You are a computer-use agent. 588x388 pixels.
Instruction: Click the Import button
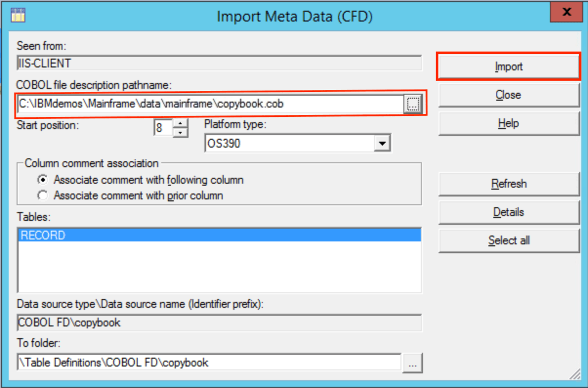coord(508,66)
